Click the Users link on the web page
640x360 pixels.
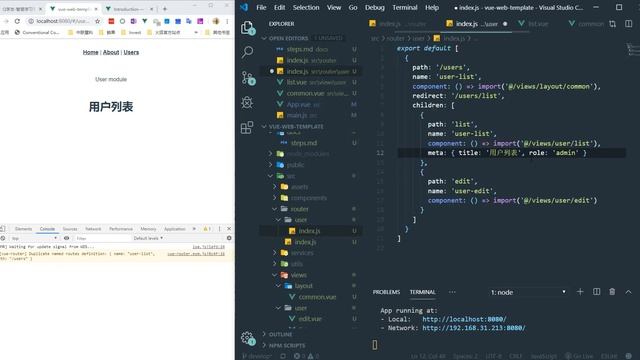tap(131, 52)
